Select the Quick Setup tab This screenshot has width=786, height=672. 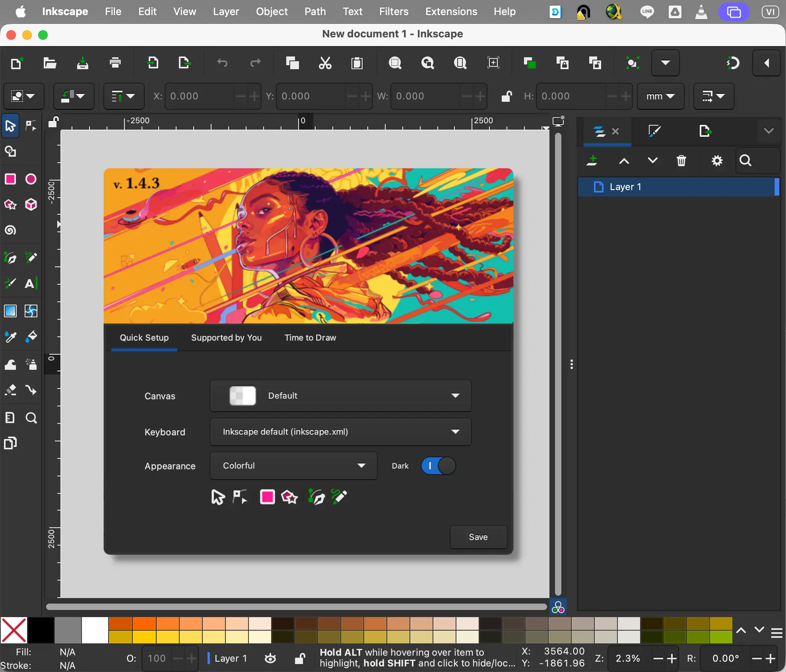coord(144,338)
